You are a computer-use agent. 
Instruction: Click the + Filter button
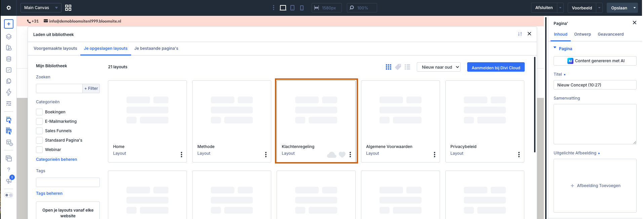click(x=91, y=88)
